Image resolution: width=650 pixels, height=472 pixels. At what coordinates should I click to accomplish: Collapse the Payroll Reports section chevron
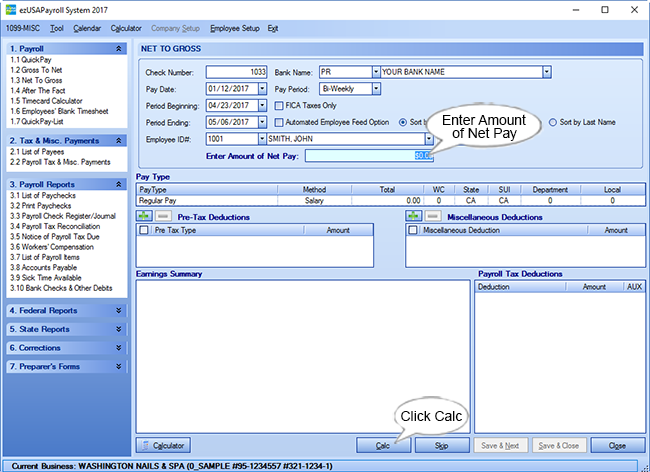120,184
